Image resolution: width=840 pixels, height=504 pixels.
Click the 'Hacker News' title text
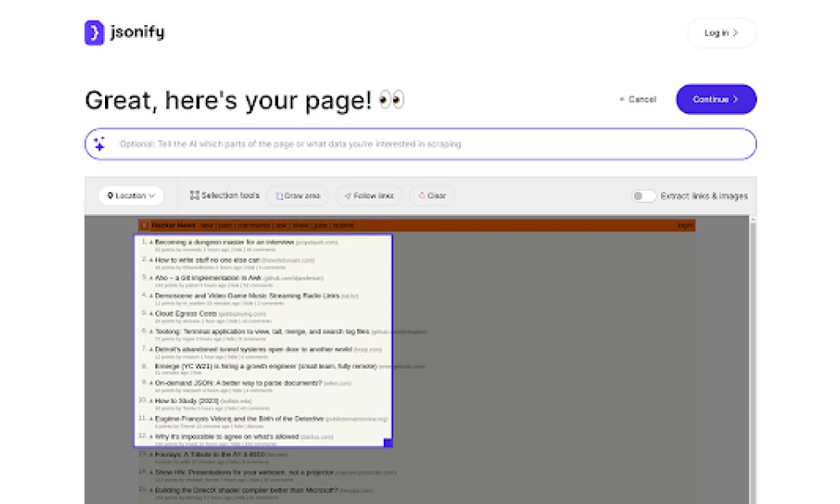[x=174, y=225]
